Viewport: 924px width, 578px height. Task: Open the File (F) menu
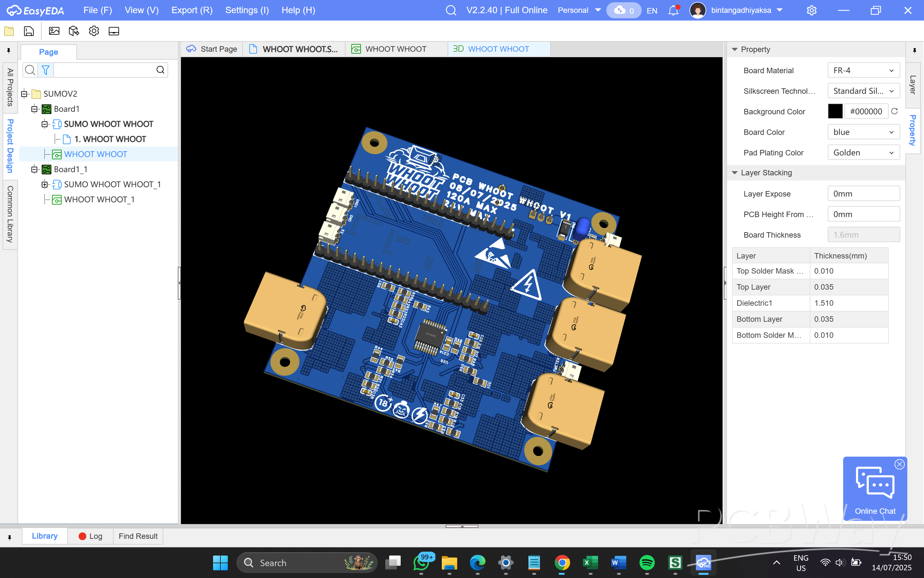pyautogui.click(x=97, y=10)
